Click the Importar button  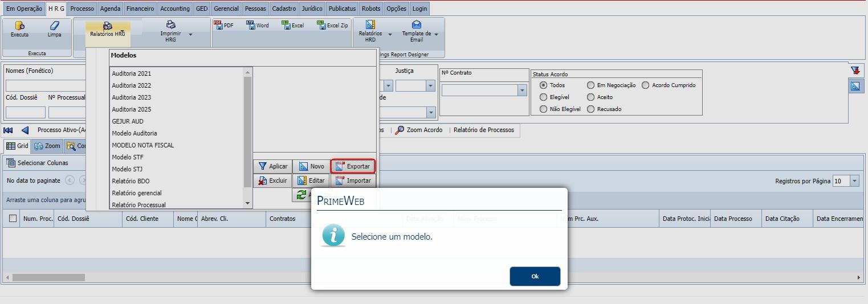353,180
